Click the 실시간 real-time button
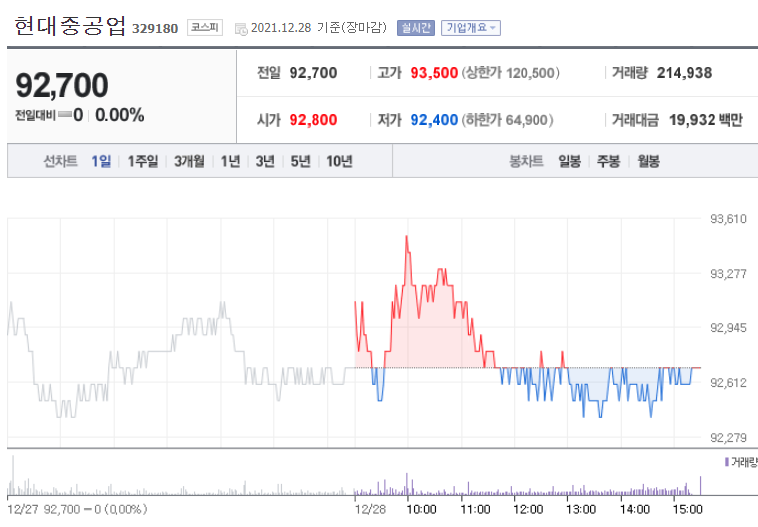The height and width of the screenshot is (527, 758). 416,28
